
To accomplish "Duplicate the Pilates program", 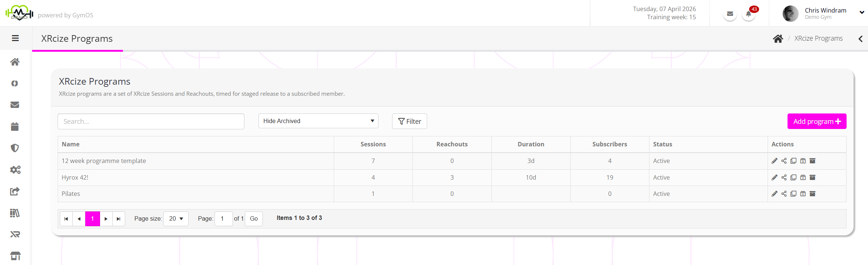I will click(793, 194).
